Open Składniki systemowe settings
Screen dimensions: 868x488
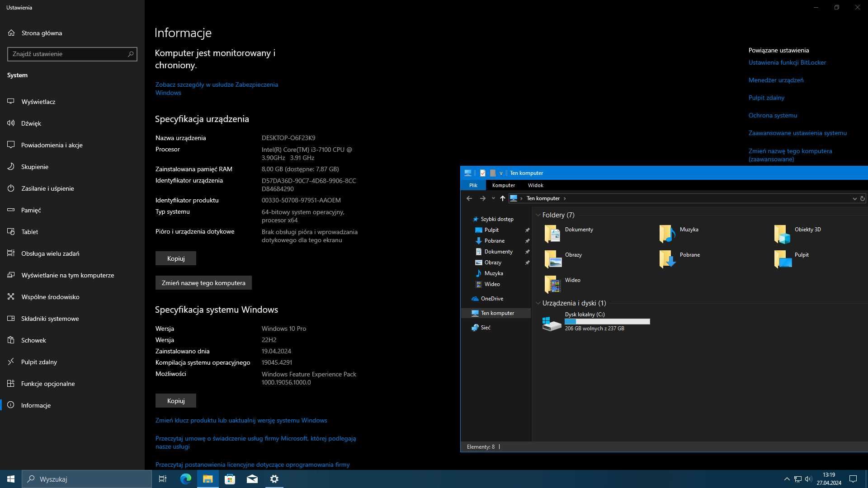coord(72,319)
